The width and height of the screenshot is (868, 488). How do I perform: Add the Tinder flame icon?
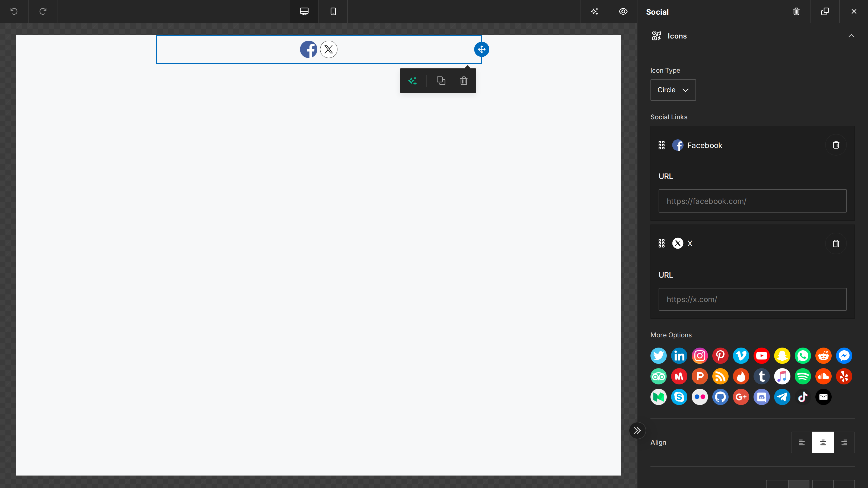[x=741, y=376]
